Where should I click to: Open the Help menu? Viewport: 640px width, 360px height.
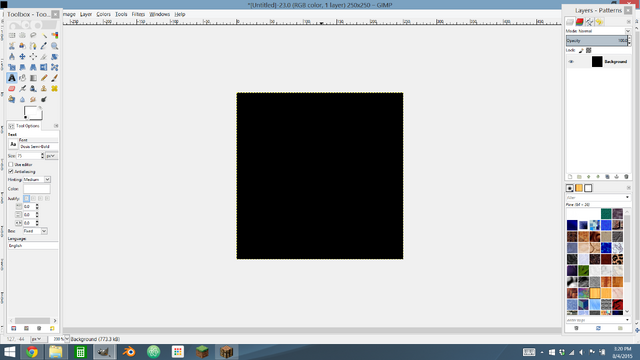[180, 14]
